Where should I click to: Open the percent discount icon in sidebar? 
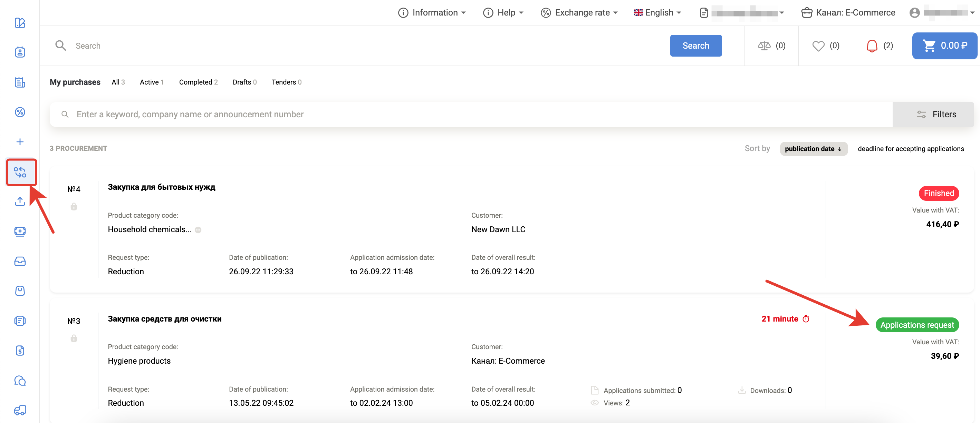pyautogui.click(x=20, y=112)
